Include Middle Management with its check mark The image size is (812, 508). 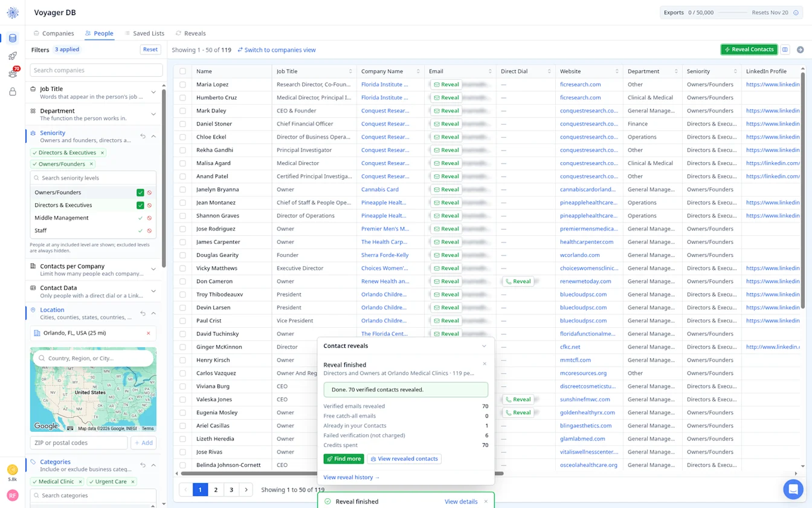(140, 218)
